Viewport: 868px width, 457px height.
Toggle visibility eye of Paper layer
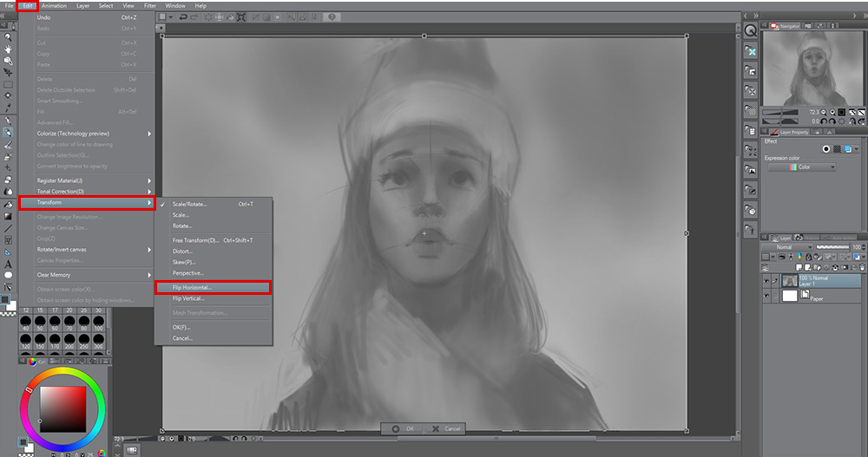pos(766,296)
